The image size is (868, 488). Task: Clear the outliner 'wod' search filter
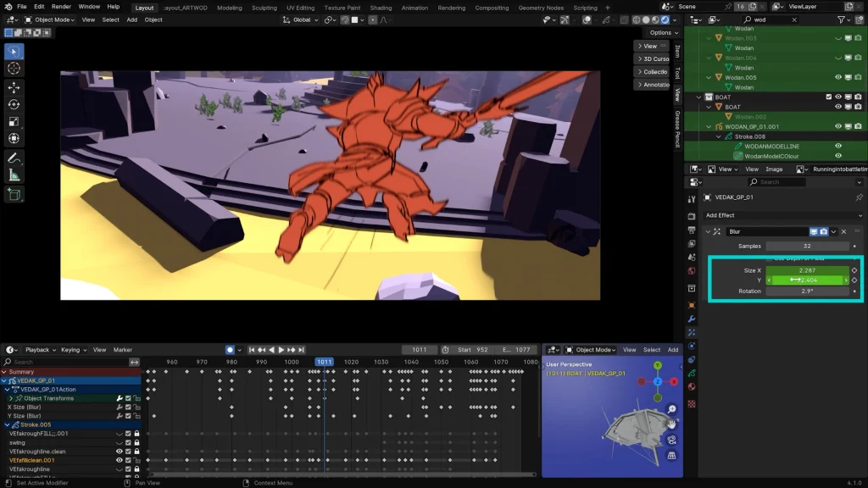click(794, 19)
